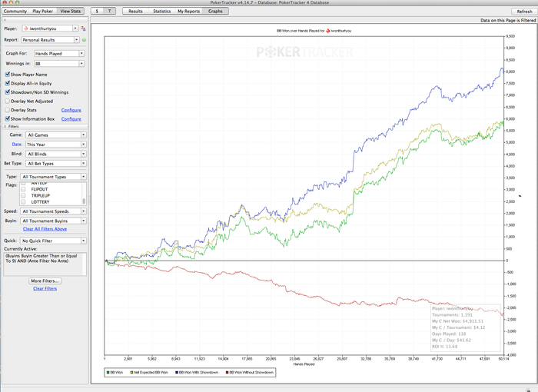Click the -4,000 y-axis value
The height and width of the screenshot is (392, 538).
click(510, 354)
